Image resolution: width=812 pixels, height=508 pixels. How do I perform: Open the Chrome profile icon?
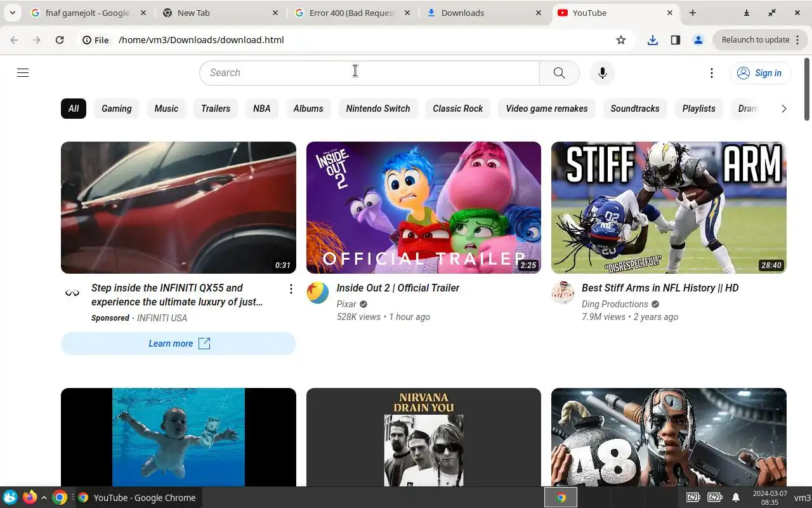[698, 40]
